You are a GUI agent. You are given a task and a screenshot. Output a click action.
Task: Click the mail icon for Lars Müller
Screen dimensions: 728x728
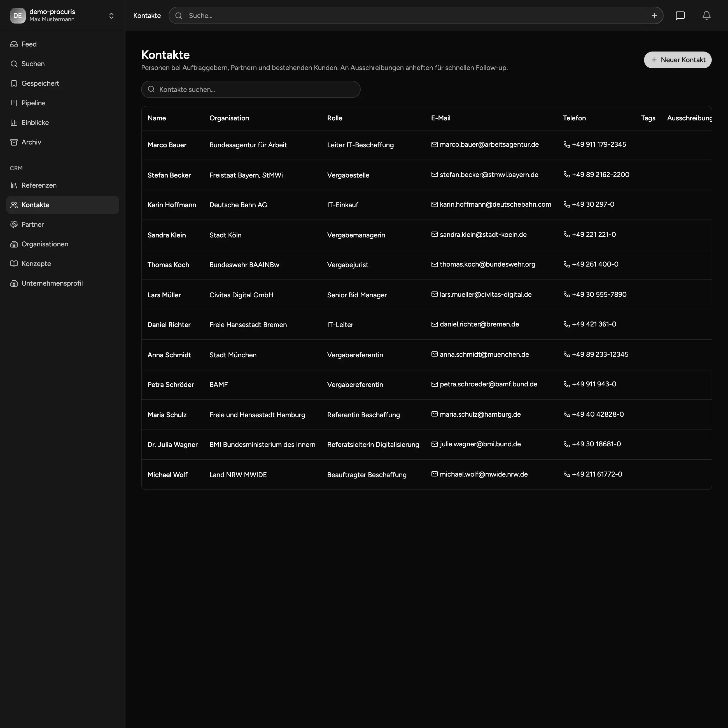(x=435, y=294)
